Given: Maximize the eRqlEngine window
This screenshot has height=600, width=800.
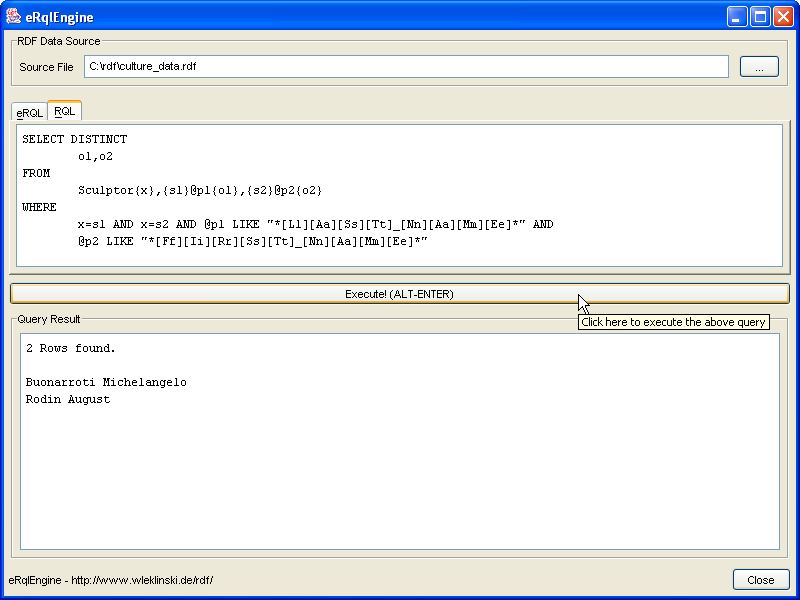Looking at the screenshot, I should (760, 16).
